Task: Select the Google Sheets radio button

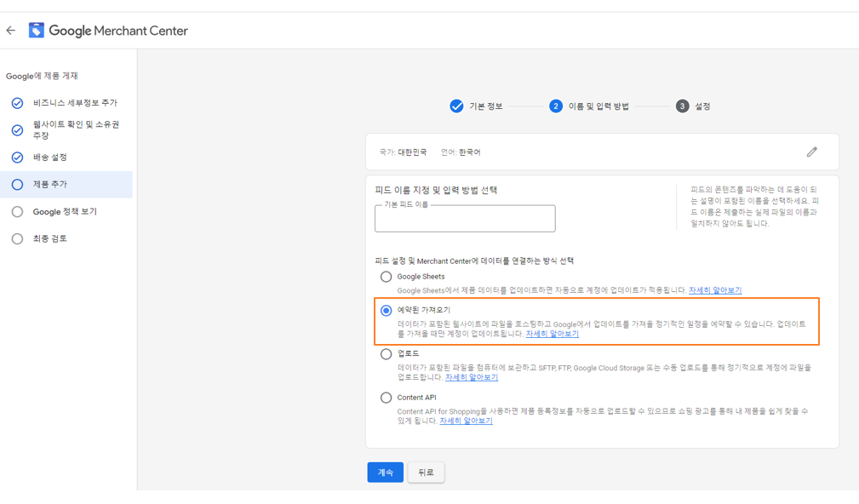Action: [x=386, y=277]
